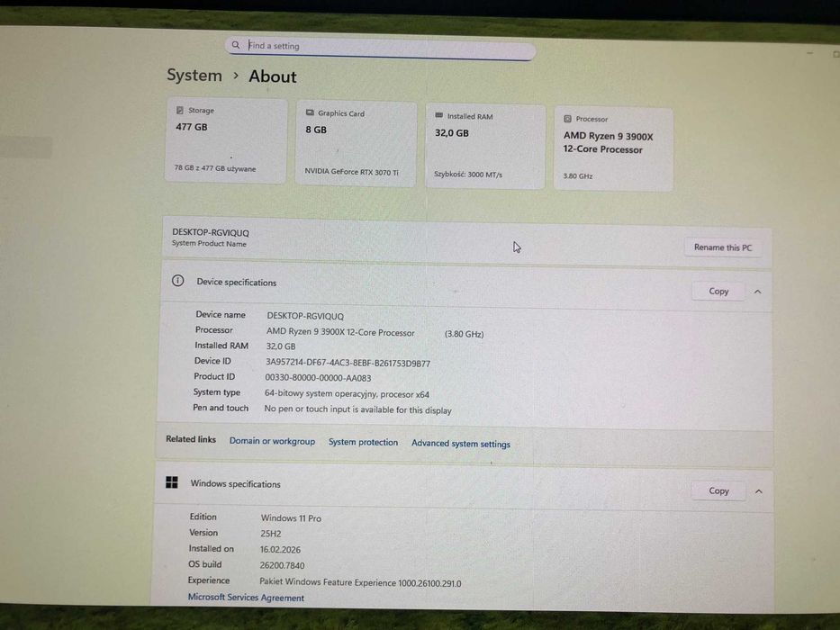This screenshot has height=630, width=840.
Task: Click the Graphics Card icon
Action: click(x=310, y=112)
